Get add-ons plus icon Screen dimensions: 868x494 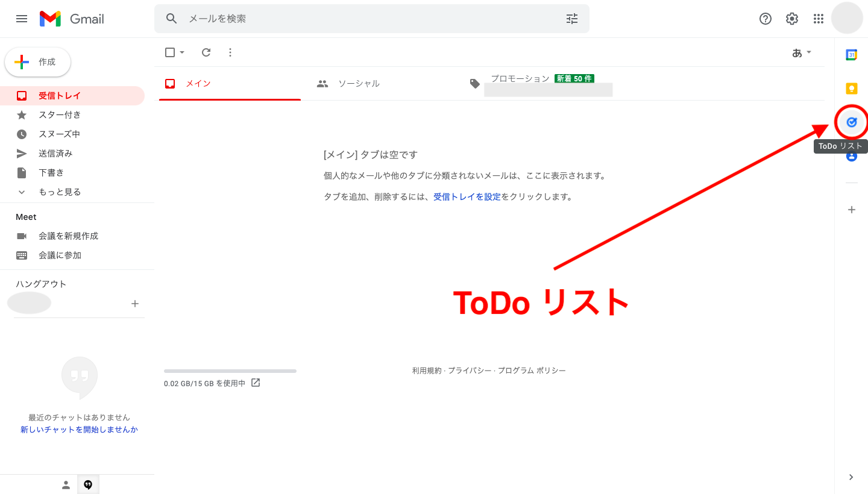[851, 210]
